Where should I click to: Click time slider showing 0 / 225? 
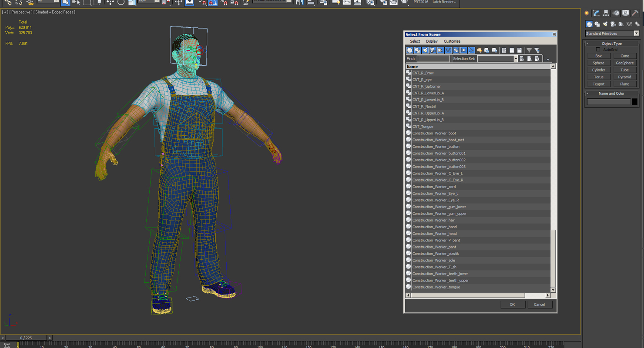coord(26,338)
